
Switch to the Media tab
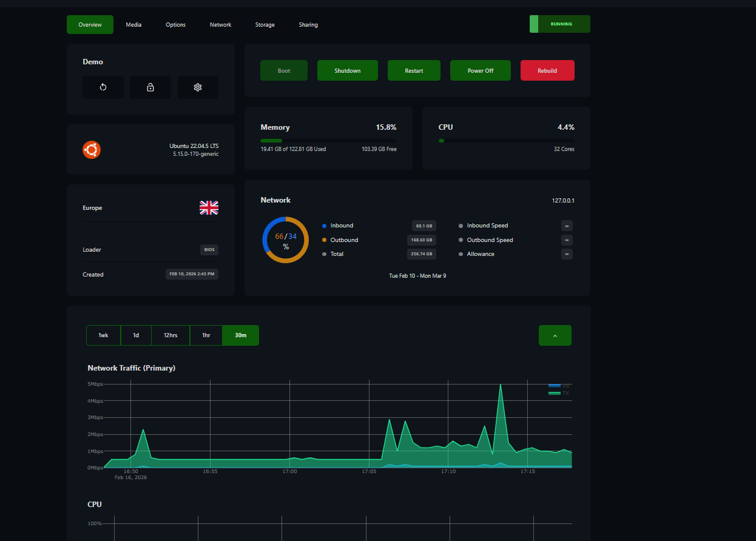coord(134,25)
